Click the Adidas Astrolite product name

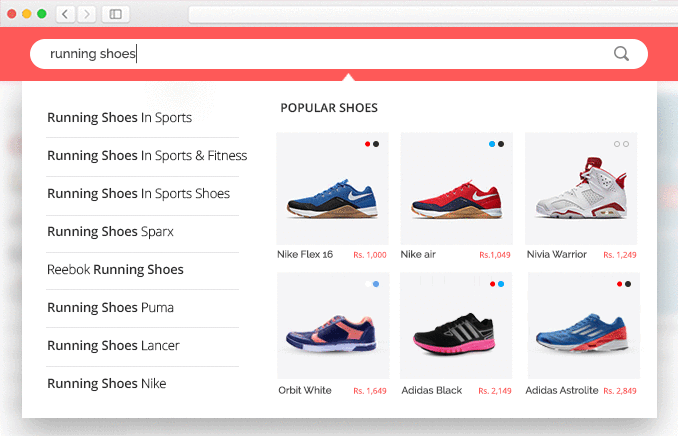click(x=562, y=390)
